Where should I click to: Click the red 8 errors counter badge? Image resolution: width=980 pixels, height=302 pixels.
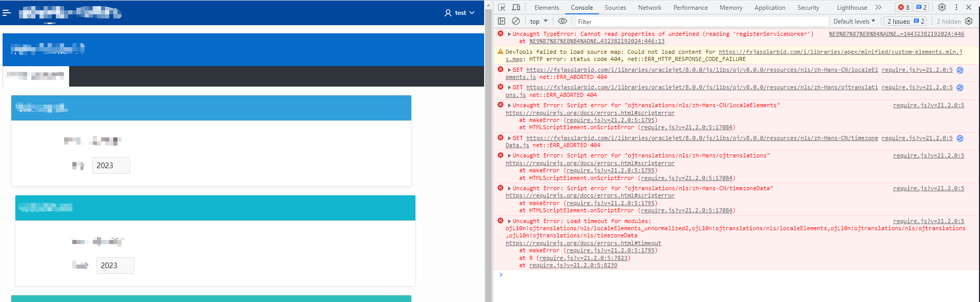(904, 7)
